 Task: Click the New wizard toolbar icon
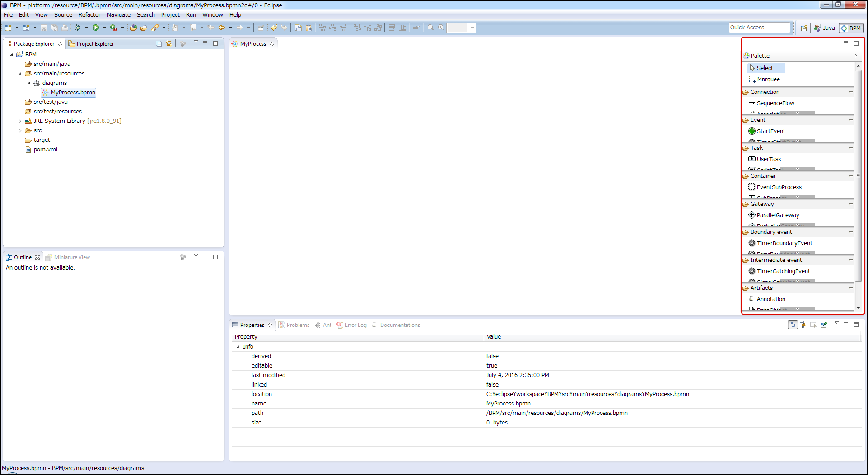pyautogui.click(x=8, y=28)
